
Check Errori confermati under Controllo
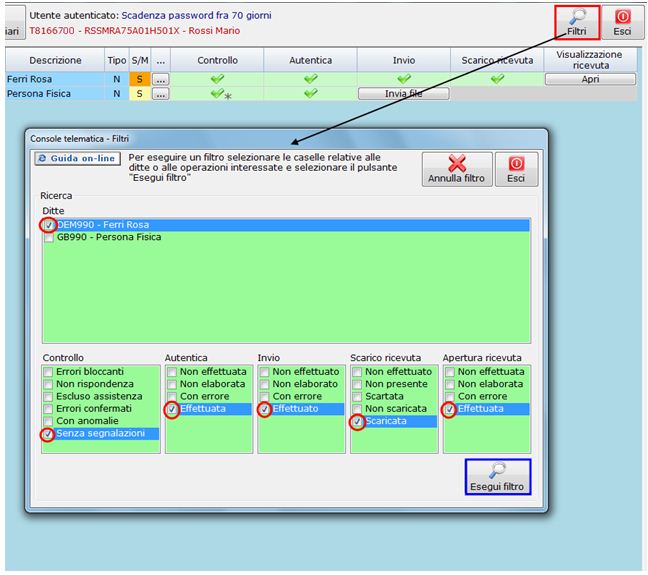[48, 409]
